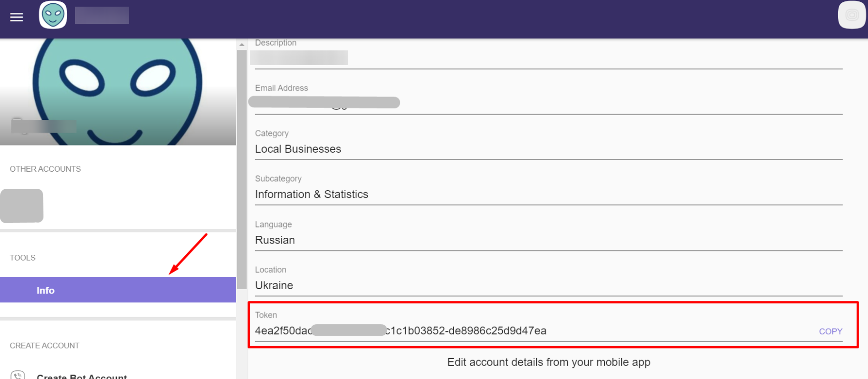The width and height of the screenshot is (868, 379).
Task: Open the hamburger menu in header
Action: (x=17, y=17)
